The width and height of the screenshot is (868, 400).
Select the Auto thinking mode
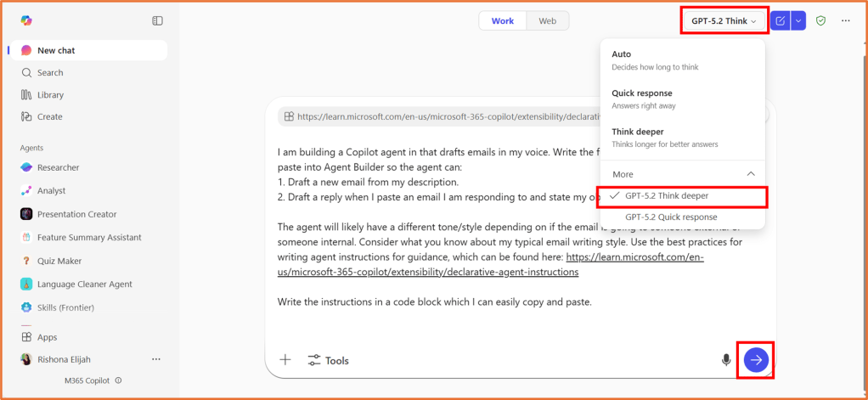(683, 60)
